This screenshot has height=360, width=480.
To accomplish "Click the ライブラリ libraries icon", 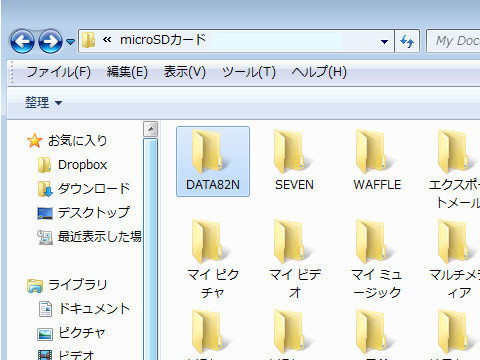I will 35,286.
